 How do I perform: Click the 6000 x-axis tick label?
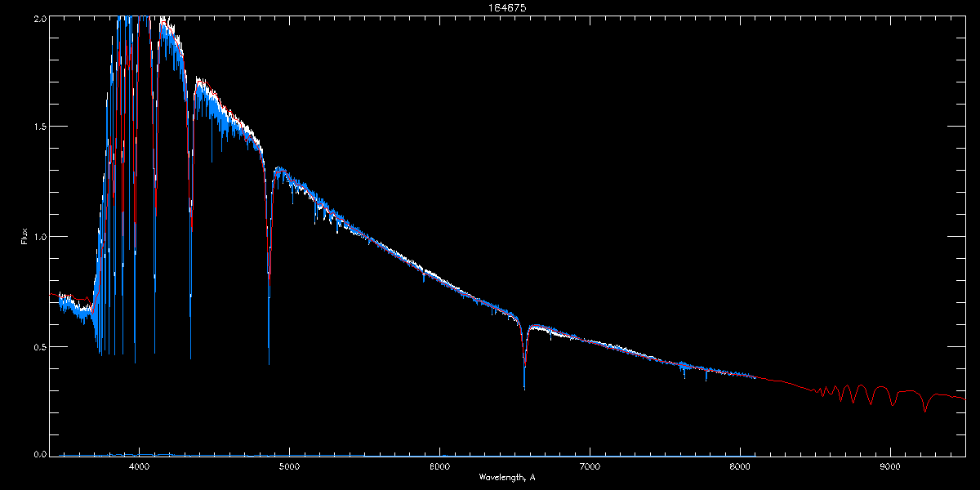tap(439, 466)
